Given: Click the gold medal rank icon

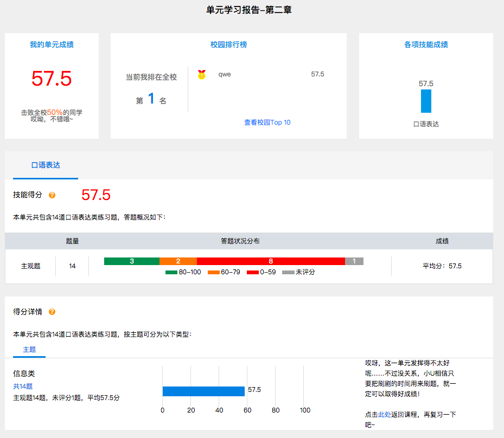Looking at the screenshot, I should click(202, 75).
